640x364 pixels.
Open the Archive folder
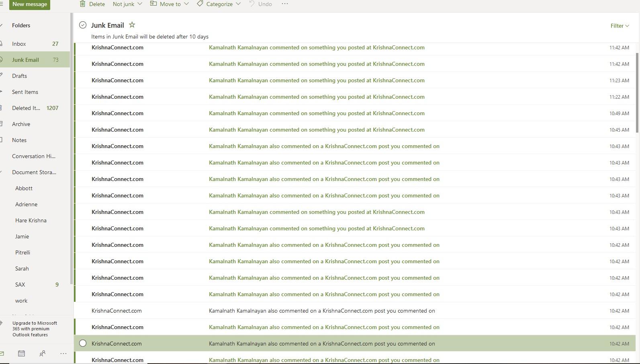[x=35, y=124]
